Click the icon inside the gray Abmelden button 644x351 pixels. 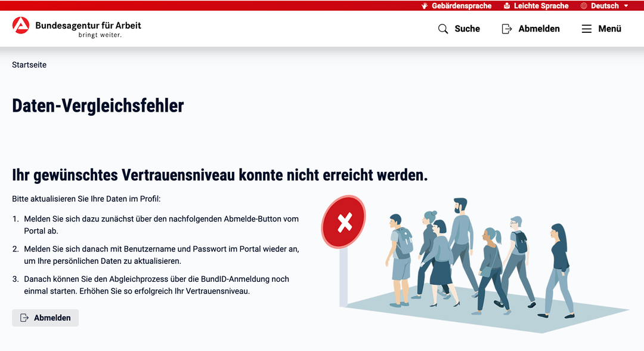[24, 318]
